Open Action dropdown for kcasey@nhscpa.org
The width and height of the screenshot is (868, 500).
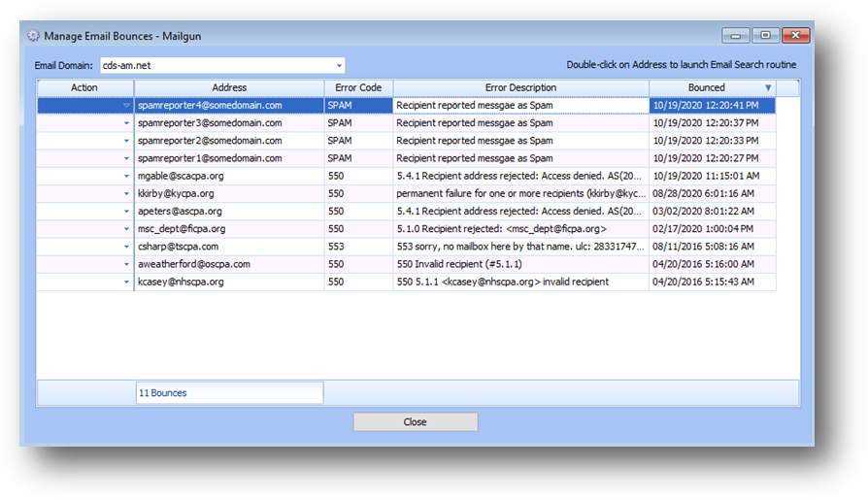pos(127,283)
